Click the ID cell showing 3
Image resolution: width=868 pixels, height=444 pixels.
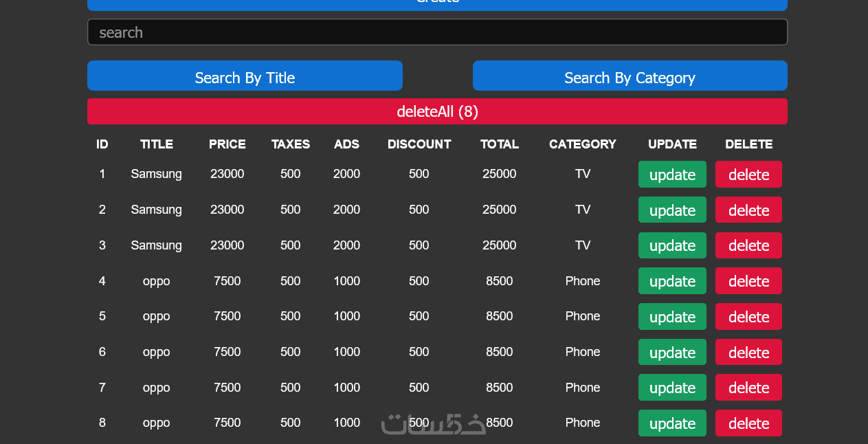pyautogui.click(x=102, y=245)
